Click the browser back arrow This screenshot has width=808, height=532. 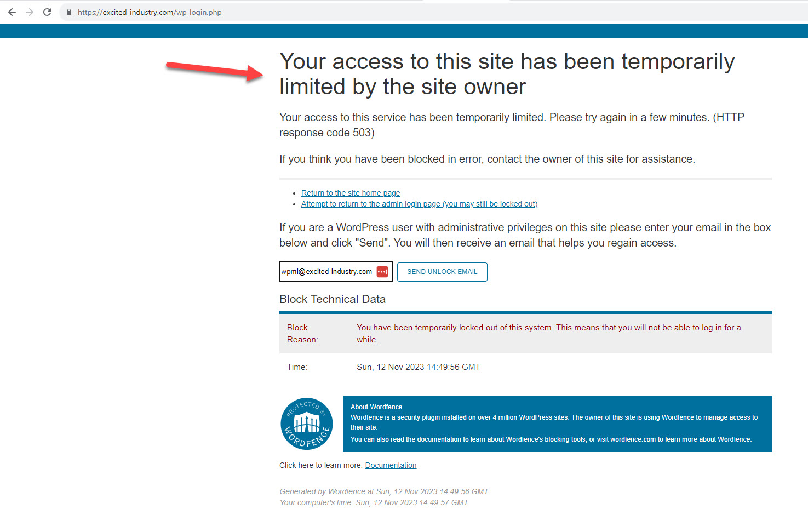pos(12,12)
